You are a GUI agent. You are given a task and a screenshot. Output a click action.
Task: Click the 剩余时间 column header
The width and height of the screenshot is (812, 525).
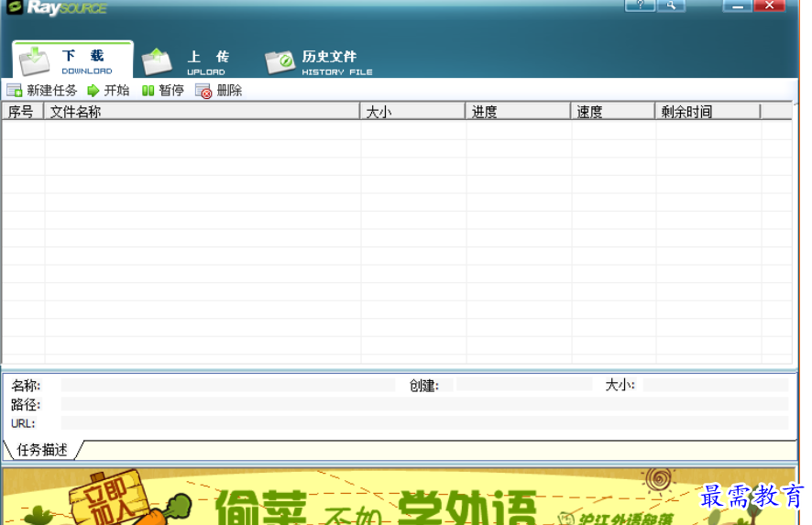click(x=708, y=112)
